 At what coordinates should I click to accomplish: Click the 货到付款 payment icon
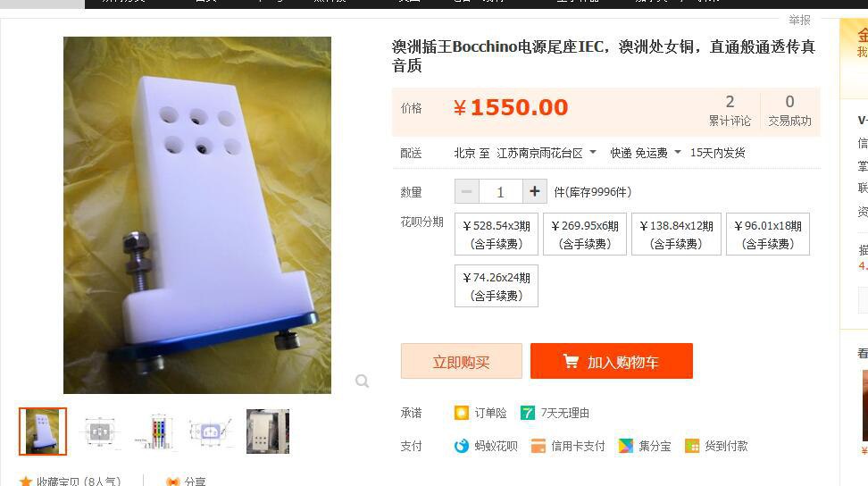(692, 446)
